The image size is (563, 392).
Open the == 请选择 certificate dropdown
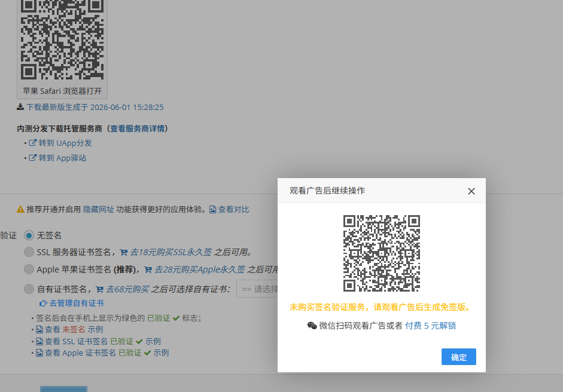[257, 289]
